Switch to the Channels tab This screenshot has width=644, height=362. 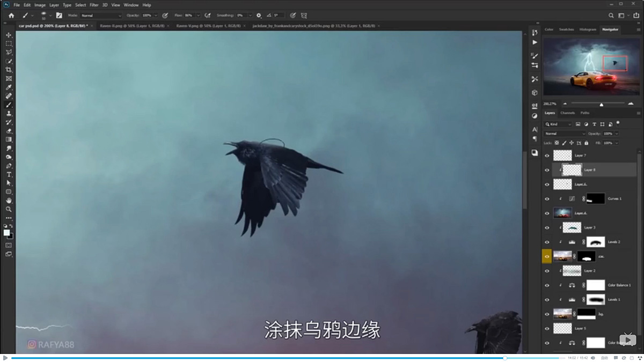pos(568,113)
